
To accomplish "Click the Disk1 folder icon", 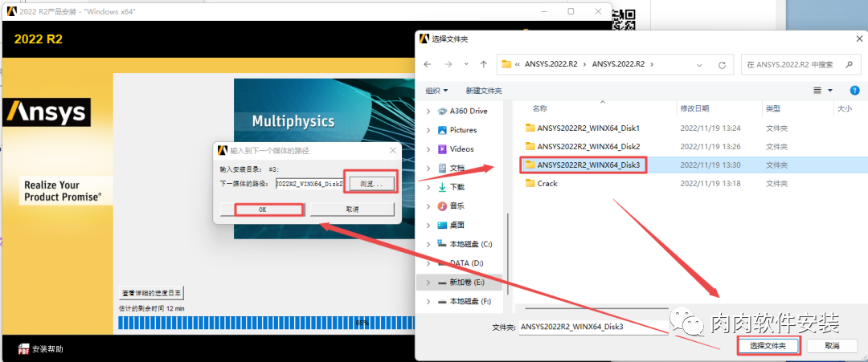I will (x=530, y=128).
